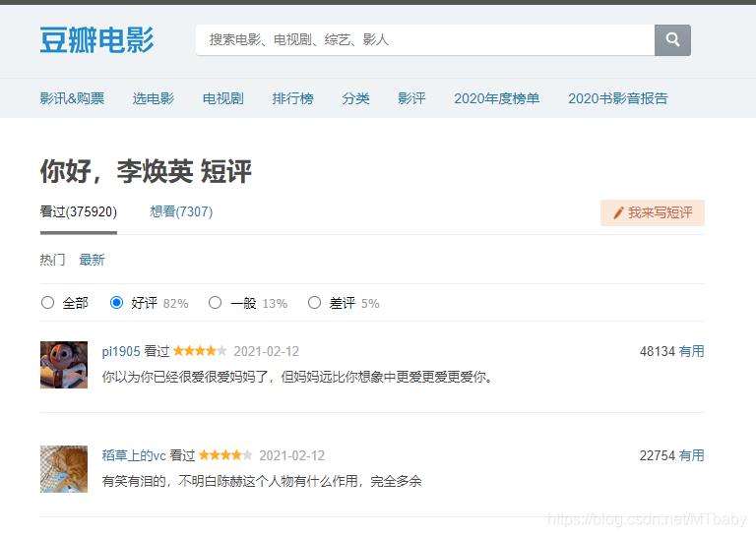Open the 分类 navigation item
756x537 pixels.
click(355, 98)
